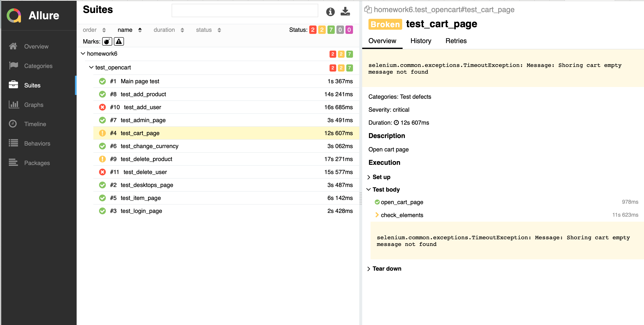
Task: Click the download CSV icon
Action: point(345,11)
